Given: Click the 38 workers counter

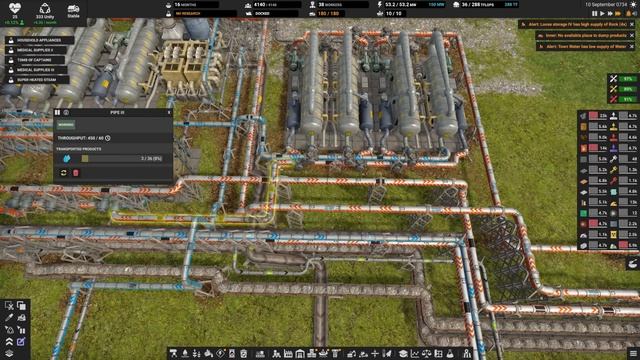Looking at the screenshot, I should coord(338,4).
